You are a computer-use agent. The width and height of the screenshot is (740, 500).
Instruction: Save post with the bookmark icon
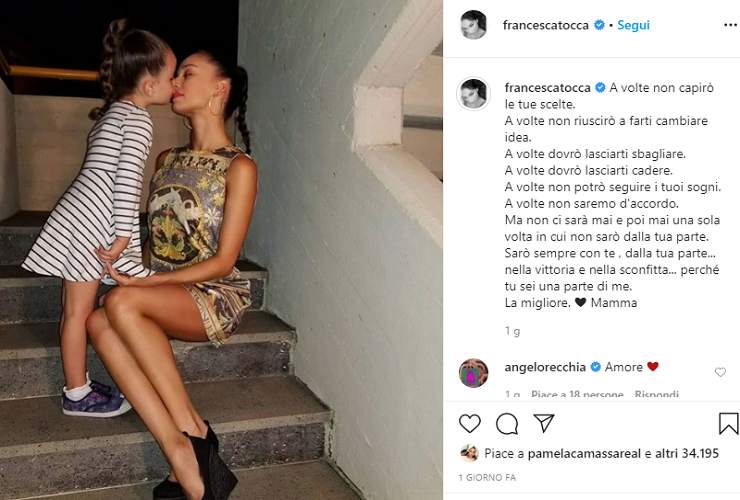[728, 424]
